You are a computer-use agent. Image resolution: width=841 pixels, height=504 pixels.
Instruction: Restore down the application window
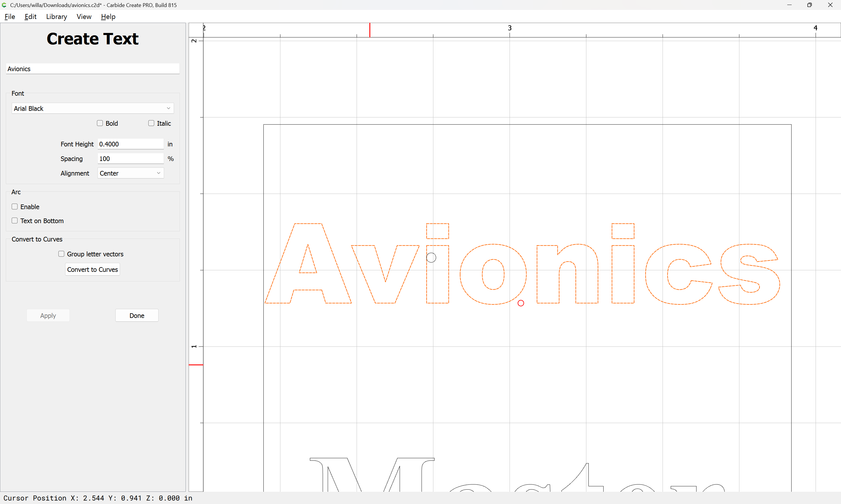809,5
